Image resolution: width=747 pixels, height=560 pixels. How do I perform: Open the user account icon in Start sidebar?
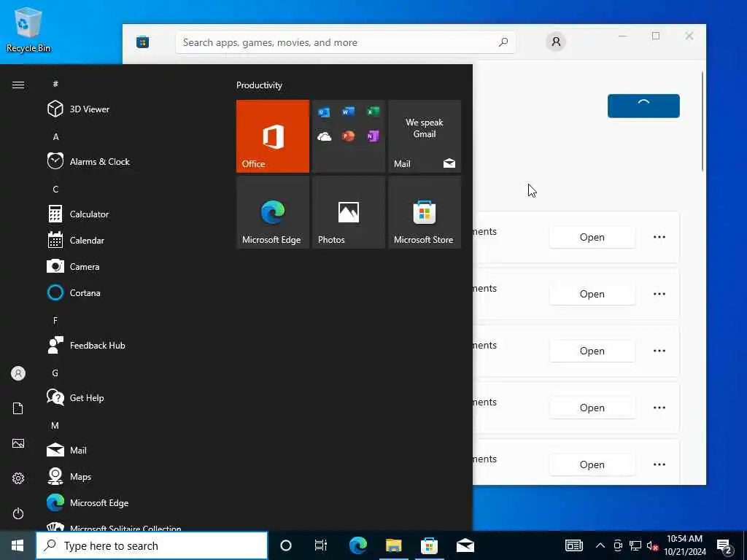[18, 373]
